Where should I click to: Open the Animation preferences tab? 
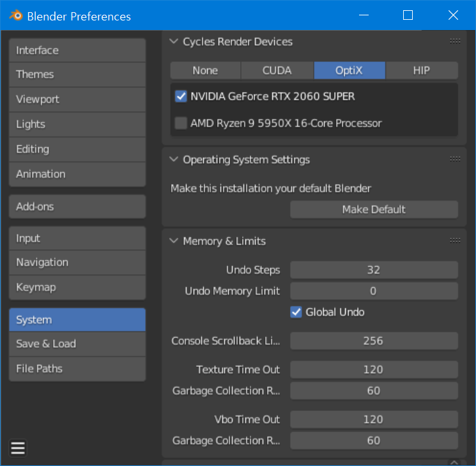coord(77,175)
